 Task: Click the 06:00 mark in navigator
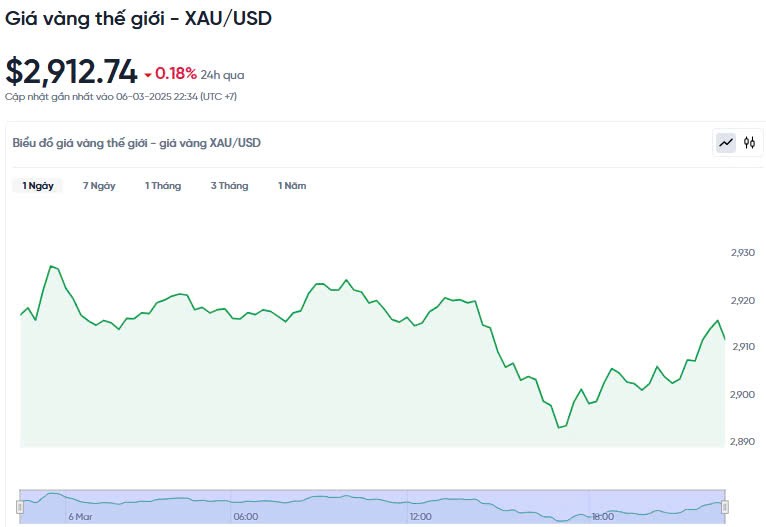tap(246, 517)
